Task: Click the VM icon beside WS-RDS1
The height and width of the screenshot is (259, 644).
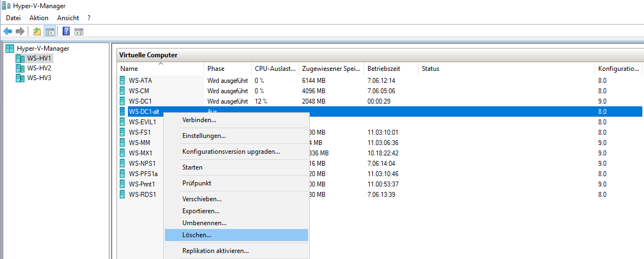Action: pos(122,195)
